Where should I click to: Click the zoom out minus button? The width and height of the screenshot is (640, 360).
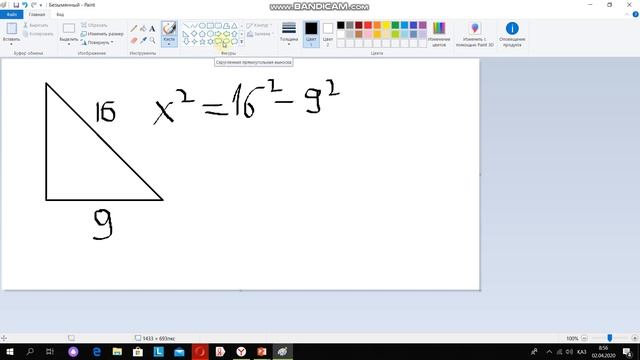click(x=584, y=338)
